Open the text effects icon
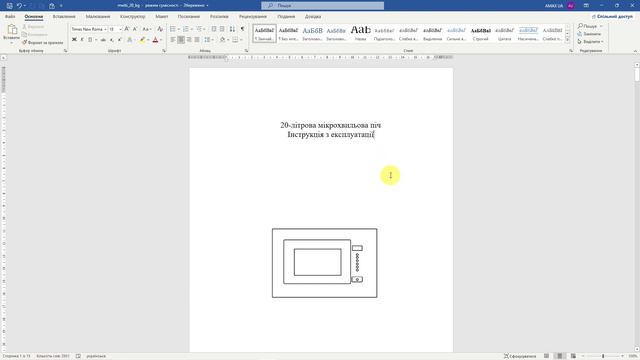The height and width of the screenshot is (360, 640). coord(130,40)
